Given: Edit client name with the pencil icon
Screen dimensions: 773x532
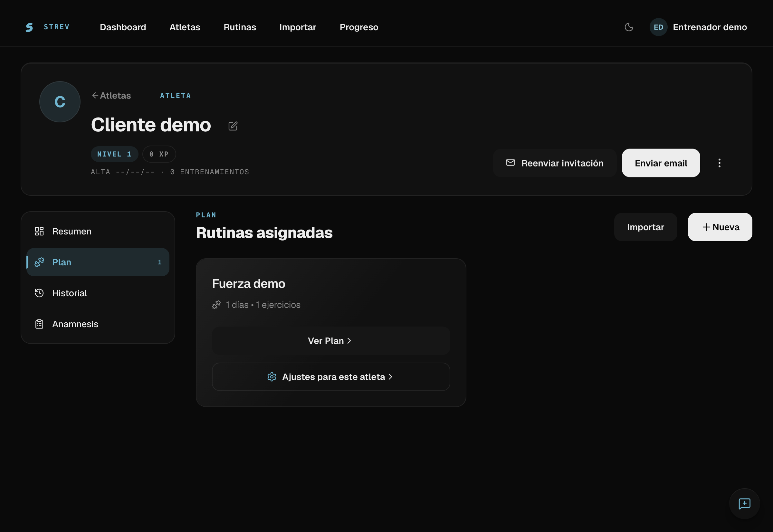Looking at the screenshot, I should (233, 126).
